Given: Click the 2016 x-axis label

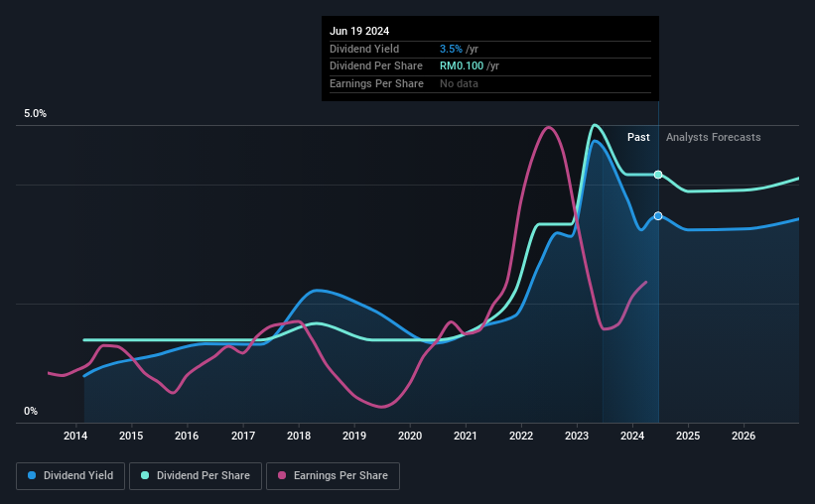Looking at the screenshot, I should coord(187,436).
